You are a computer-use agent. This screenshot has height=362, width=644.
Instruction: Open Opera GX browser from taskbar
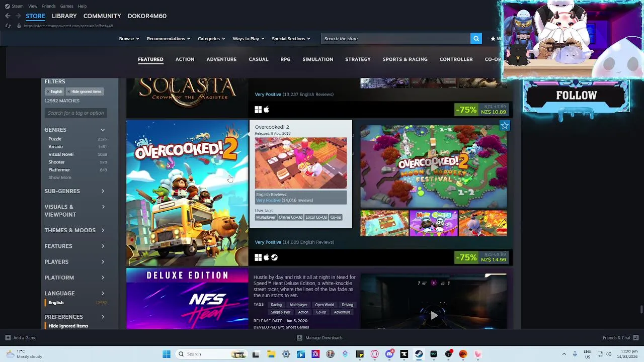374,354
